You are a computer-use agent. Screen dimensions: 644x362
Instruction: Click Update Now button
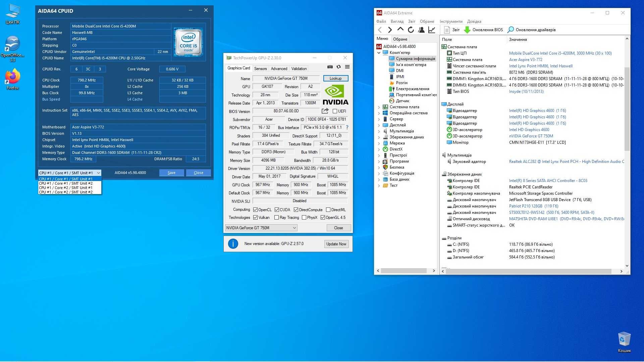click(336, 244)
